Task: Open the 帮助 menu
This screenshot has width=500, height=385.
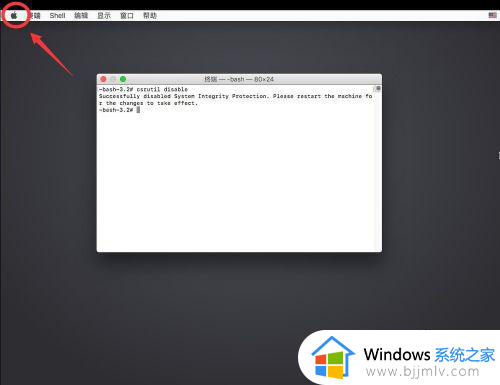Action: point(150,15)
